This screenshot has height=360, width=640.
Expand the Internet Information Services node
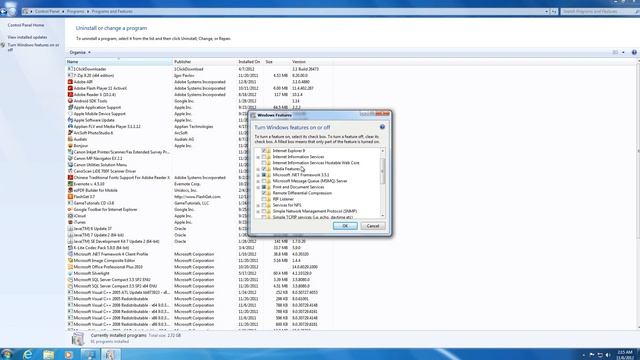click(x=258, y=157)
